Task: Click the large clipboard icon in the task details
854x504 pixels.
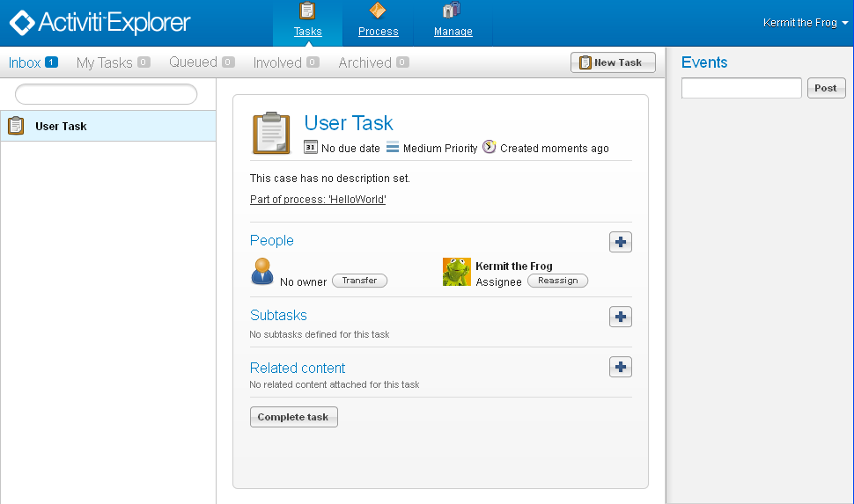Action: 271,134
